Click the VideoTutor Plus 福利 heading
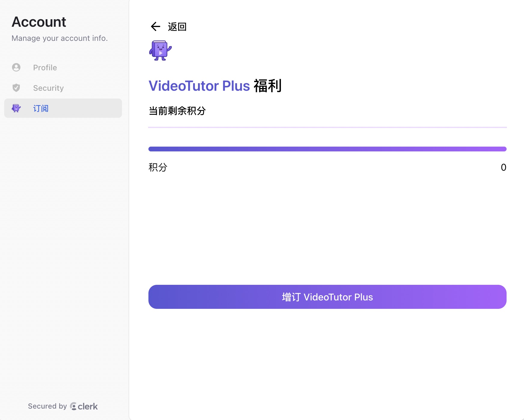The height and width of the screenshot is (420, 524). [x=215, y=86]
